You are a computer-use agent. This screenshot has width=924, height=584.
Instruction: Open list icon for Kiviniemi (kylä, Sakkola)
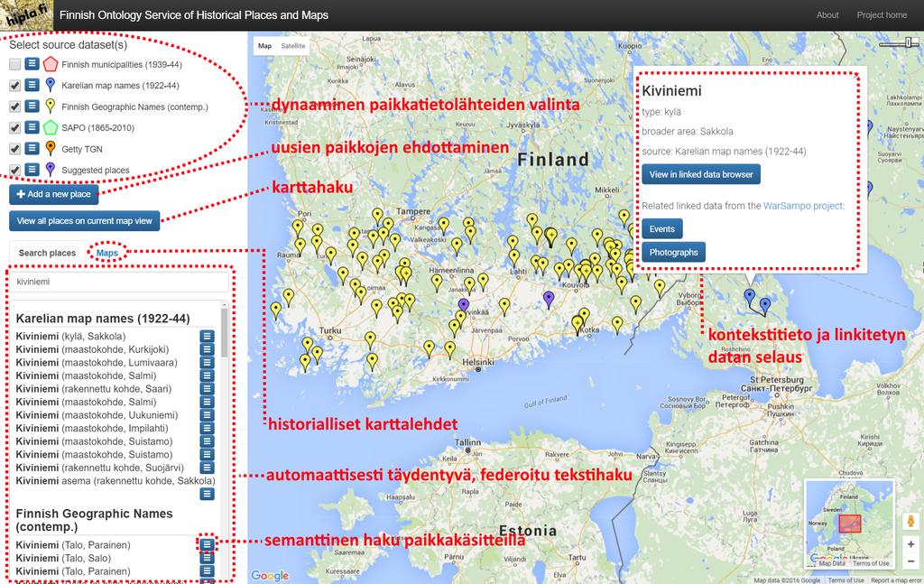[207, 336]
